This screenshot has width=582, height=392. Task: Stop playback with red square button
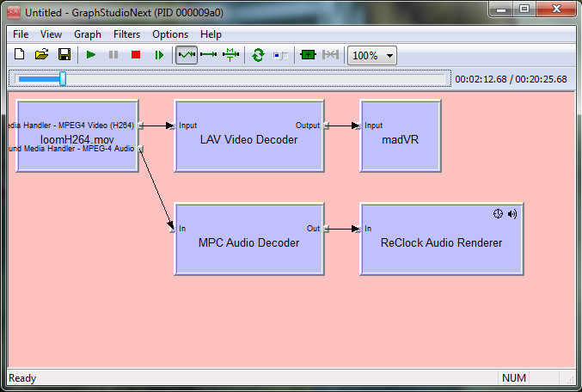[x=136, y=55]
